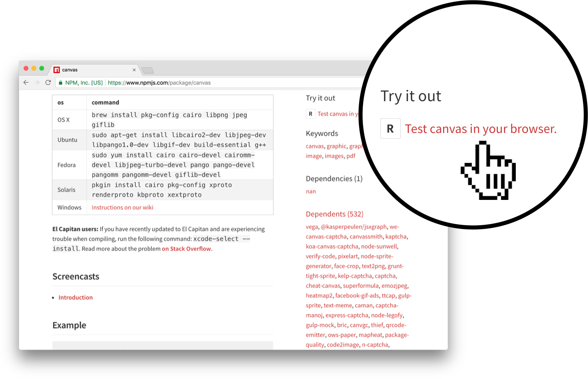588x379 pixels.
Task: Click the 'graphic' keyword link
Action: pos(336,146)
